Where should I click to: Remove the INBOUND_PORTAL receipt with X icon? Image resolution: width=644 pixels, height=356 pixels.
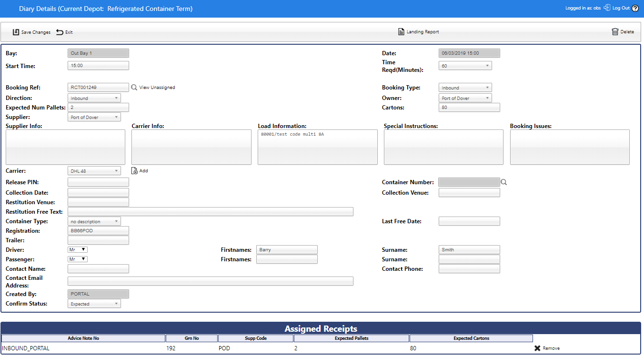point(537,348)
